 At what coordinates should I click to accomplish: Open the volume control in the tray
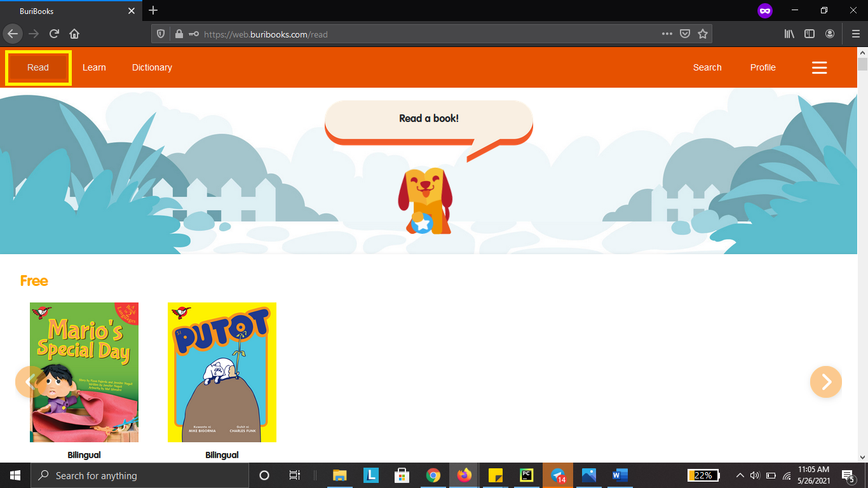click(755, 475)
